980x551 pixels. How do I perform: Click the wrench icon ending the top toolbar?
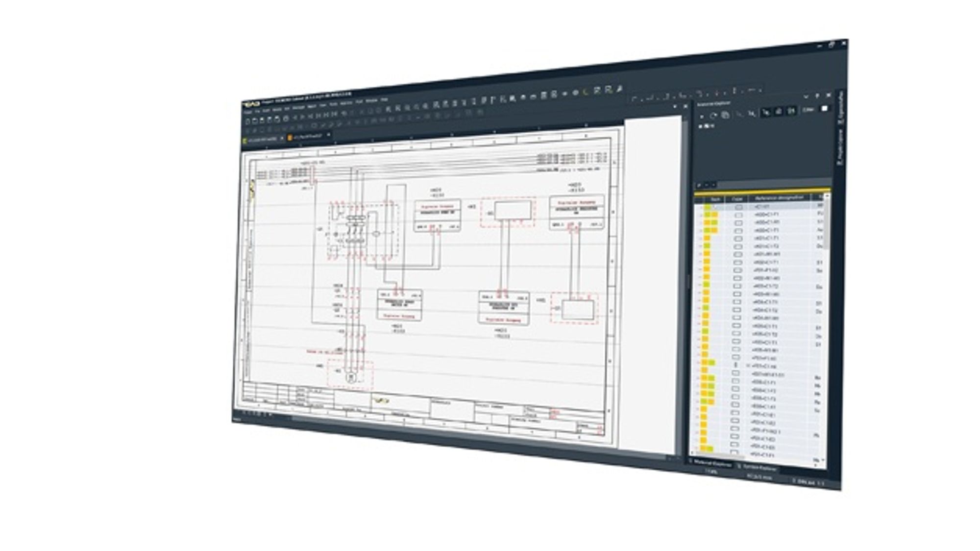click(x=620, y=89)
